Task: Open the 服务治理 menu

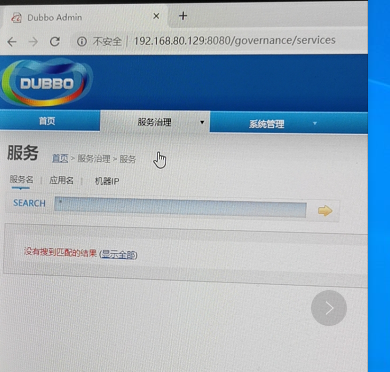Action: point(154,122)
